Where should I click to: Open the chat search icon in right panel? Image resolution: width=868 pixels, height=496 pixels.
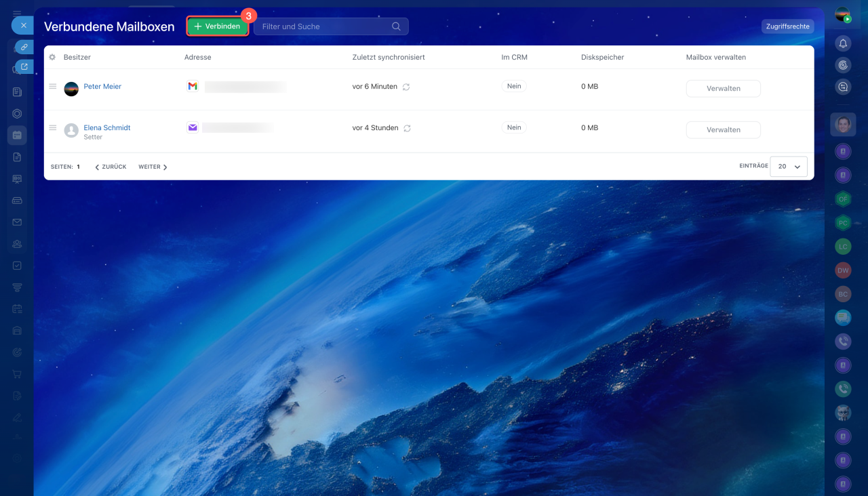(843, 87)
